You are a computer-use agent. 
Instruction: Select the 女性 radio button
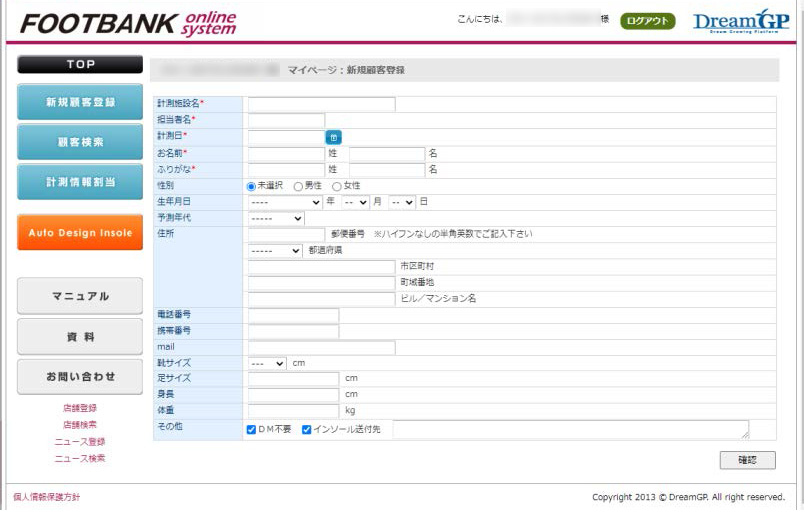pyautogui.click(x=337, y=186)
